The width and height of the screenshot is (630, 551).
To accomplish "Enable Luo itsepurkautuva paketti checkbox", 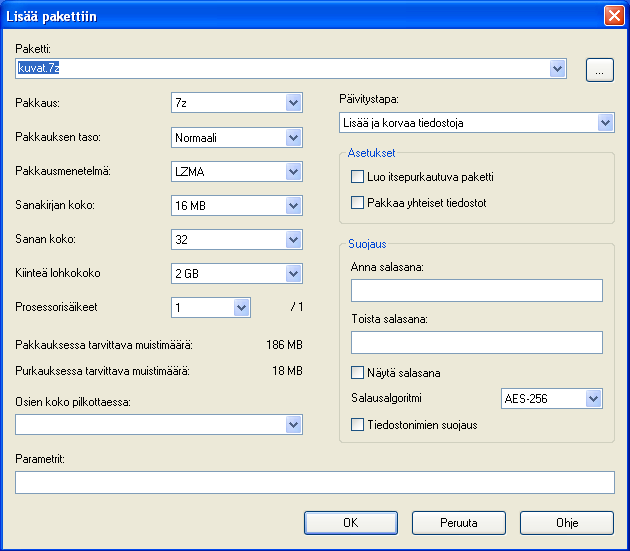I will 357,177.
